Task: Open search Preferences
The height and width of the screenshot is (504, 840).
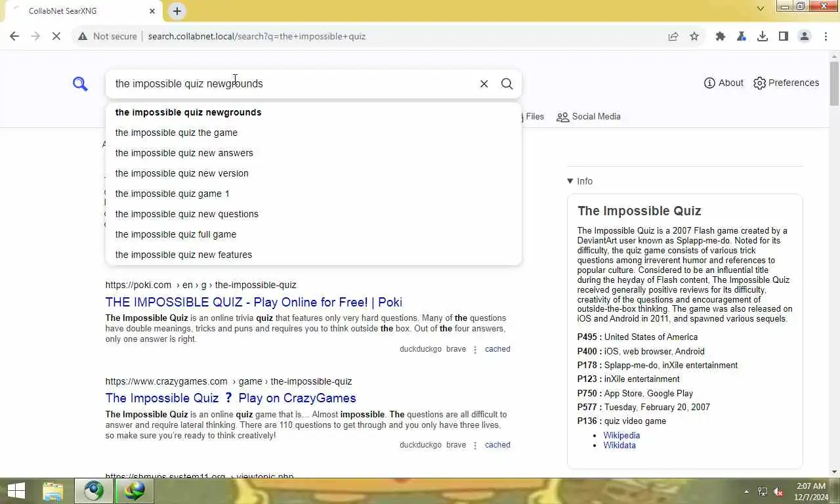Action: 786,83
